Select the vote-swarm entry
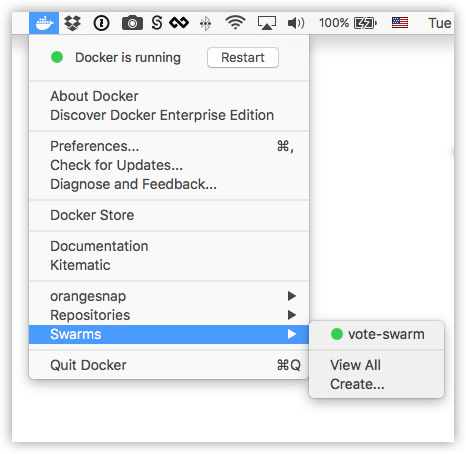The height and width of the screenshot is (454, 466). point(377,334)
